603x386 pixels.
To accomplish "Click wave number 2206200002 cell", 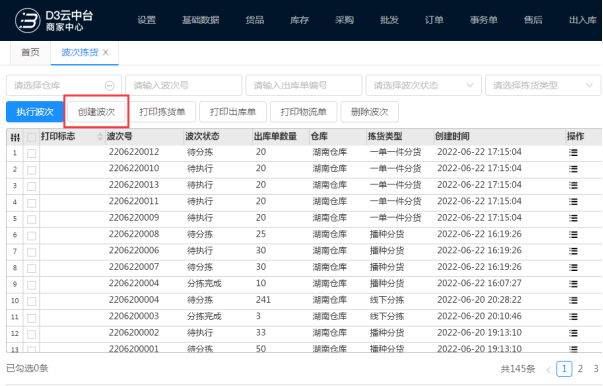I will (x=134, y=333).
